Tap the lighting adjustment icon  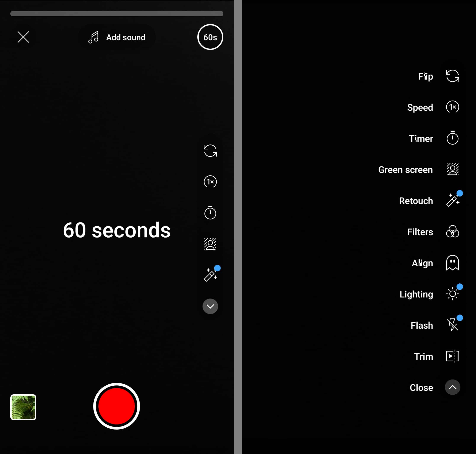[x=452, y=294]
